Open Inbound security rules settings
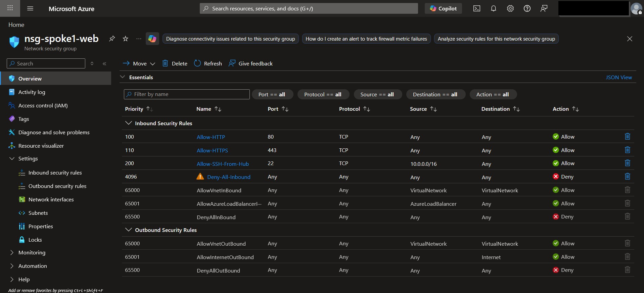Image resolution: width=644 pixels, height=293 pixels. pyautogui.click(x=55, y=173)
